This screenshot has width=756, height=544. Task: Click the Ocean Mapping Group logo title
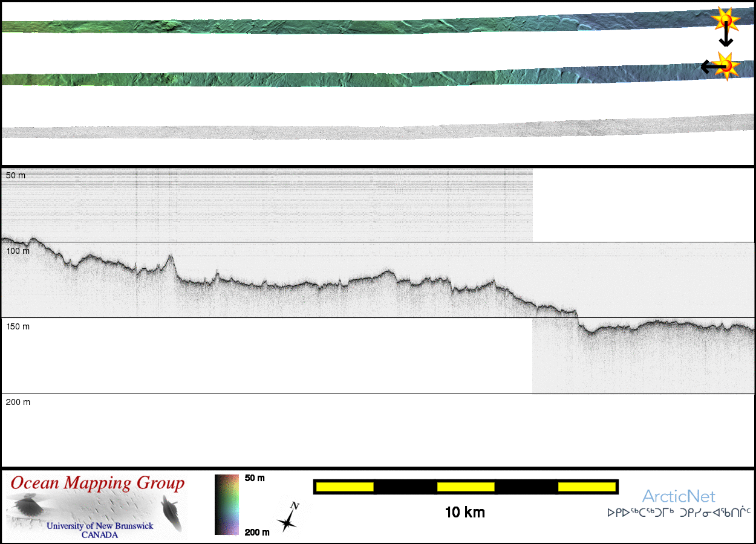pos(97,484)
